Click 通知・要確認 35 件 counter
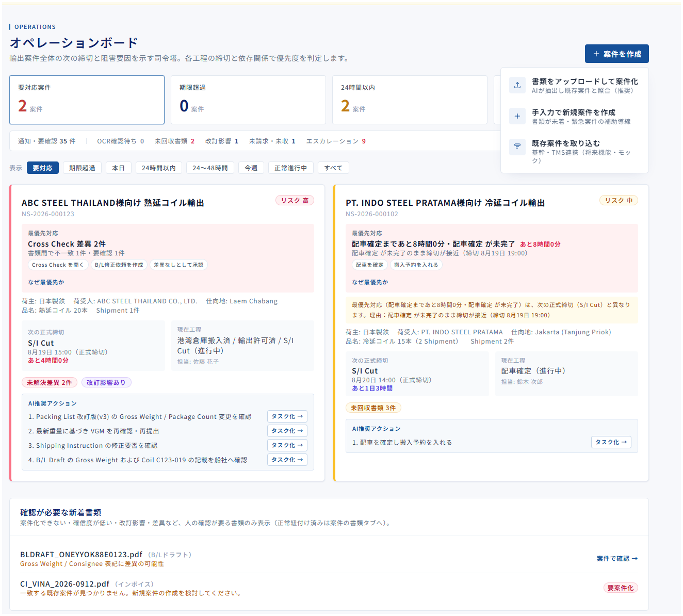683x616 pixels. click(46, 141)
